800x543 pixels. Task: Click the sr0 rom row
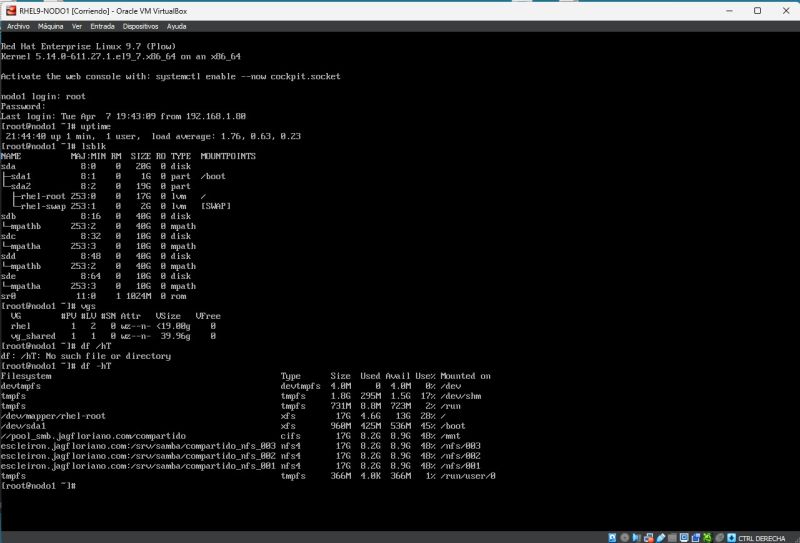93,296
